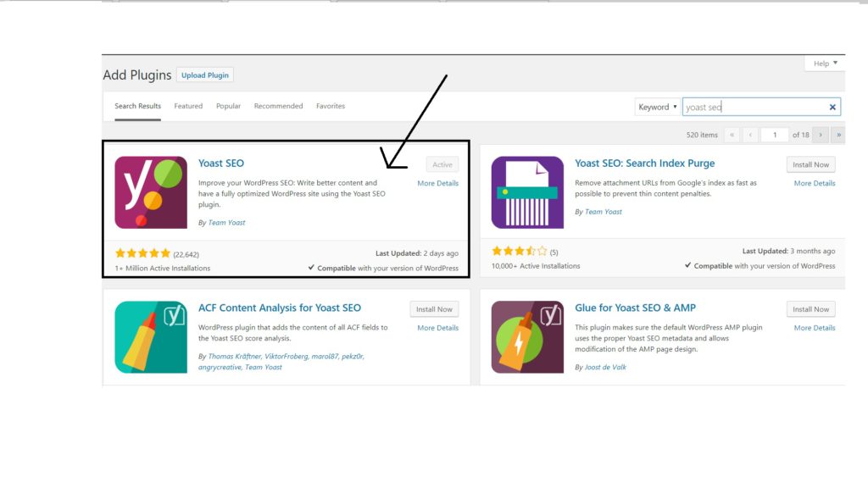This screenshot has width=868, height=488.
Task: Open pekz0r author link
Action: [352, 357]
